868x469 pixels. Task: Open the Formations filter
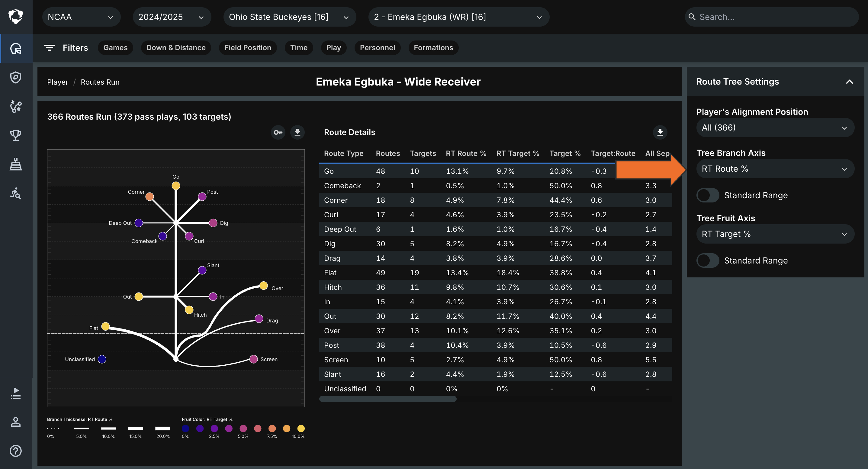(433, 48)
